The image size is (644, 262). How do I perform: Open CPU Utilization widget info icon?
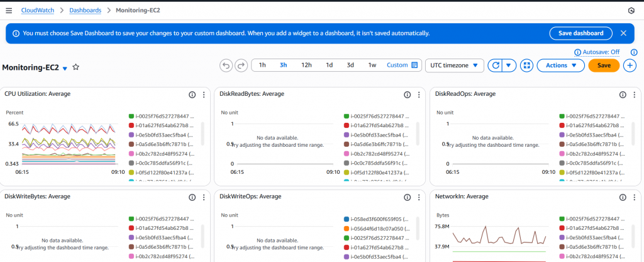point(192,94)
